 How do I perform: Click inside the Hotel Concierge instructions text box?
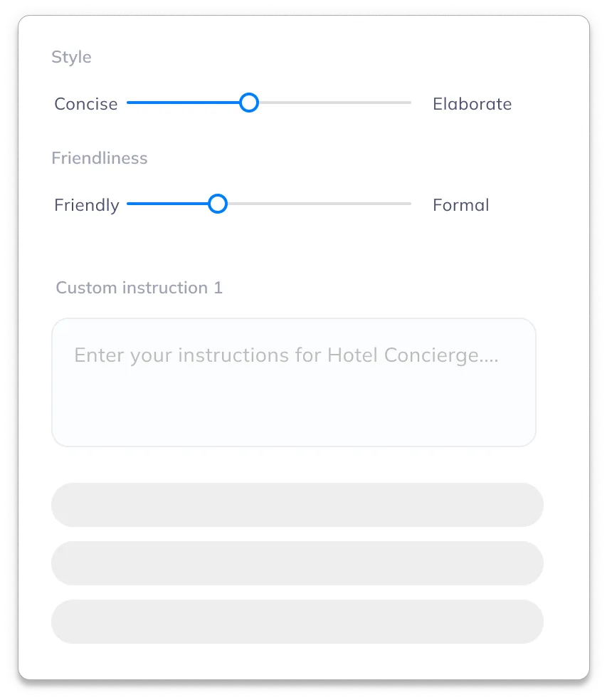click(294, 382)
